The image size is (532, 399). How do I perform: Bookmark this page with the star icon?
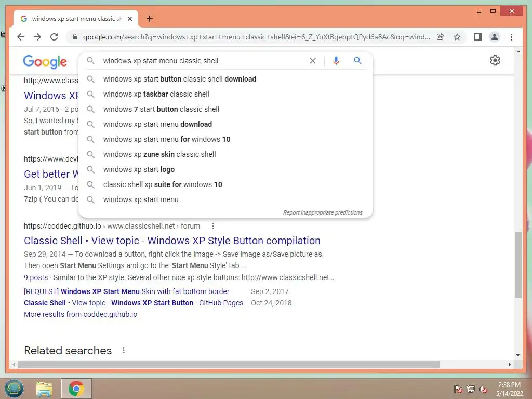click(457, 37)
